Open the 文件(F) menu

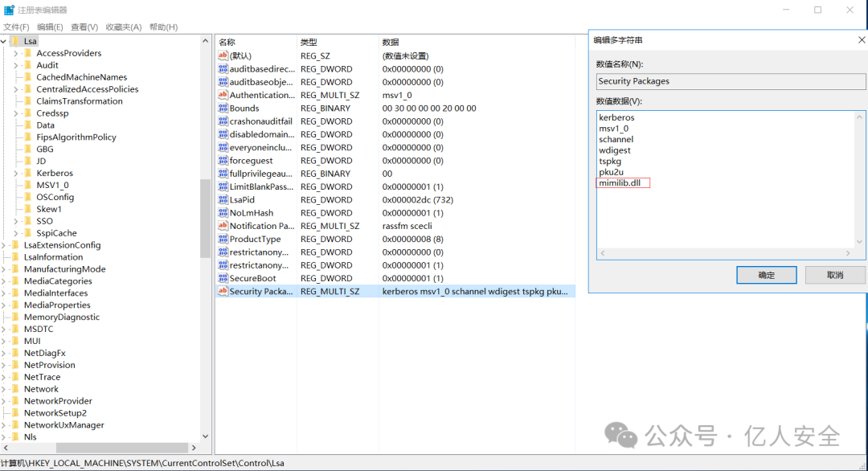click(x=16, y=27)
